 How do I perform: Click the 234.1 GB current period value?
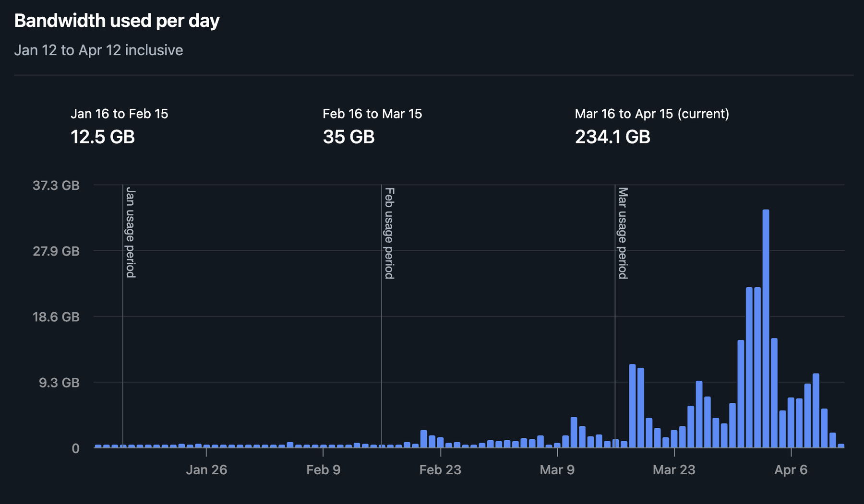(x=613, y=137)
